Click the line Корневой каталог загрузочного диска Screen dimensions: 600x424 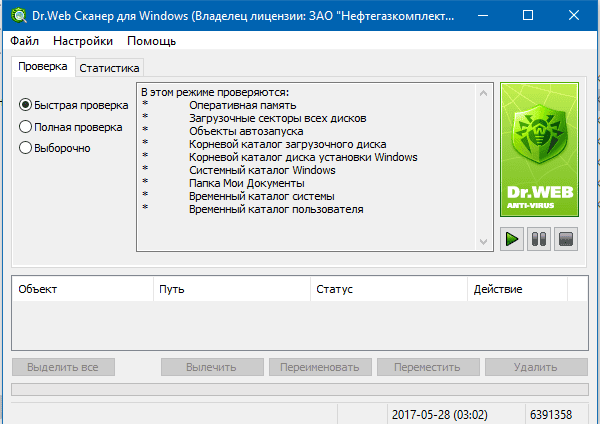[288, 144]
